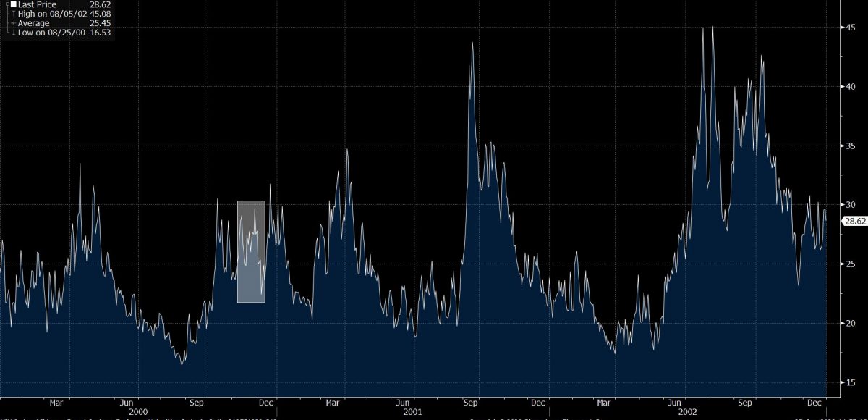868x420 pixels.
Task: Click the High marker icon in legend
Action: (13, 14)
